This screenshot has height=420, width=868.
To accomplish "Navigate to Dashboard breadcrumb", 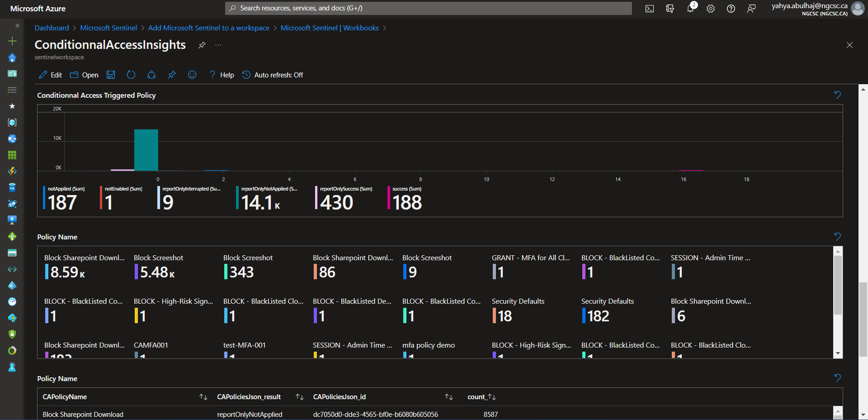I will click(52, 28).
